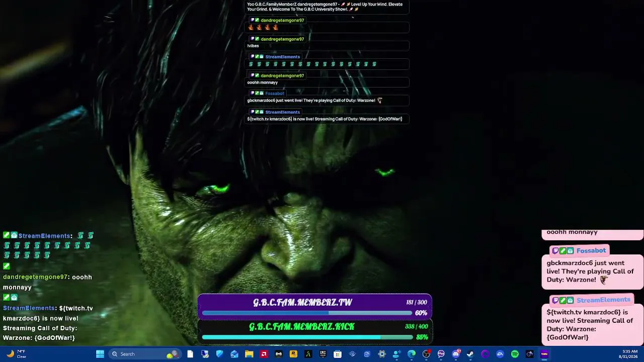Open Steam from the taskbar
644x362 pixels.
(470, 354)
